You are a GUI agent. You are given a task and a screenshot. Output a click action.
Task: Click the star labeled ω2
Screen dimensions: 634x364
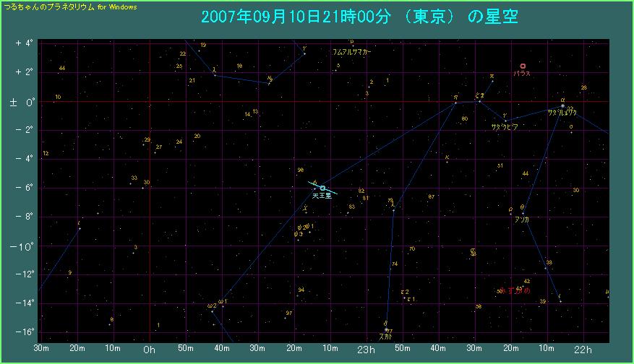[x=212, y=311]
